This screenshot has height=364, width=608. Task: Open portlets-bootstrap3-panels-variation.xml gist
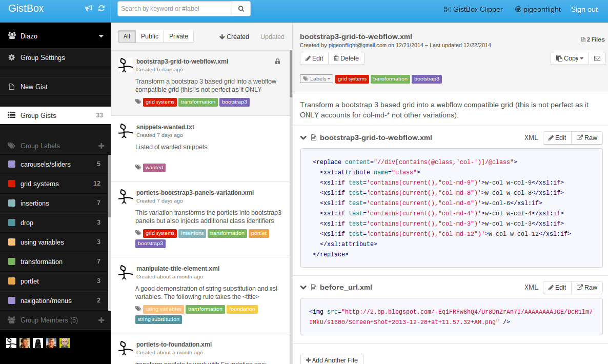coord(195,193)
